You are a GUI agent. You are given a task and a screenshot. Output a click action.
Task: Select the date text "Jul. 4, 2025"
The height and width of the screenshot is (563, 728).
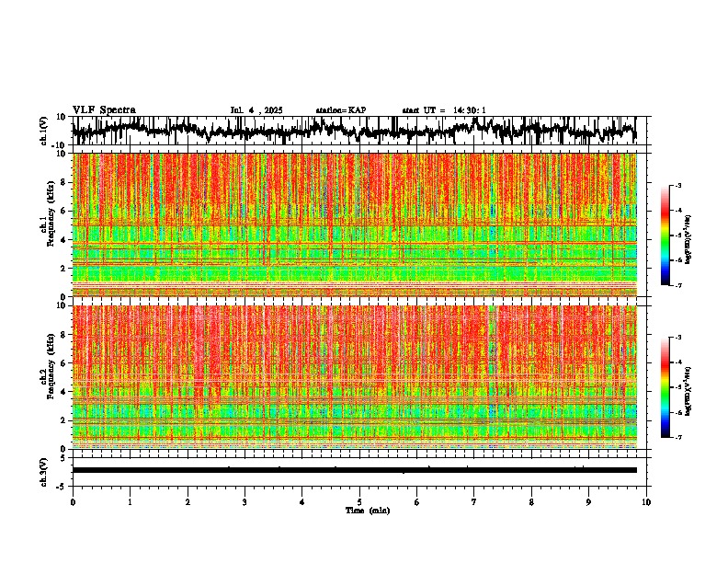256,110
